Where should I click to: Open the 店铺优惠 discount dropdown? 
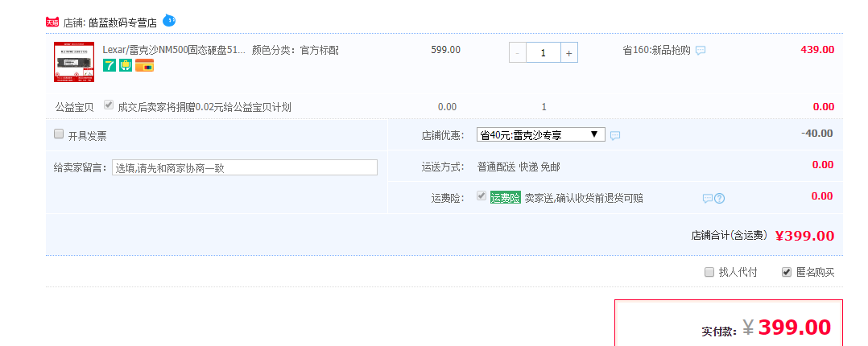541,134
